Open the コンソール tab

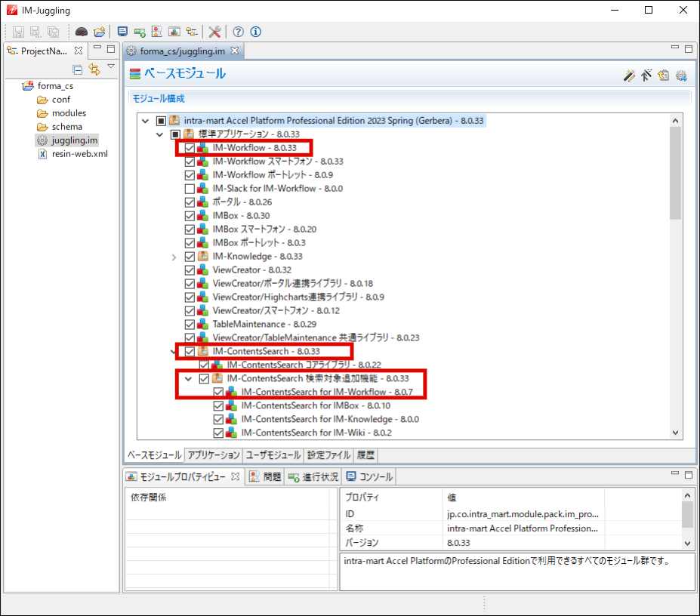[x=370, y=477]
